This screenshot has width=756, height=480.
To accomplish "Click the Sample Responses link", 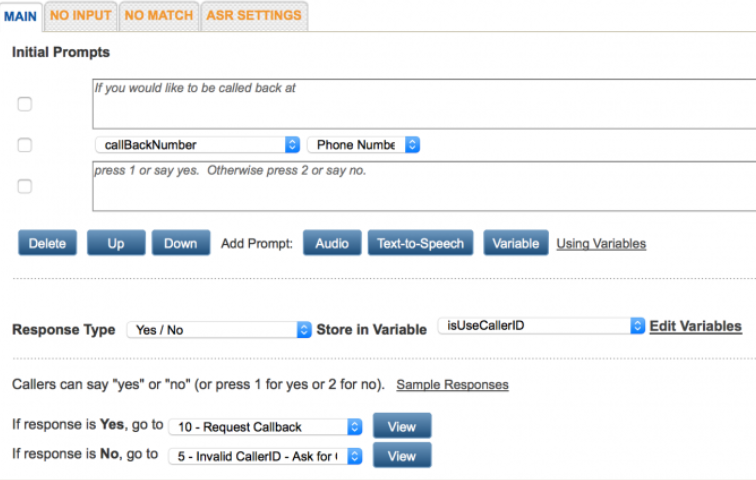I will coord(452,384).
